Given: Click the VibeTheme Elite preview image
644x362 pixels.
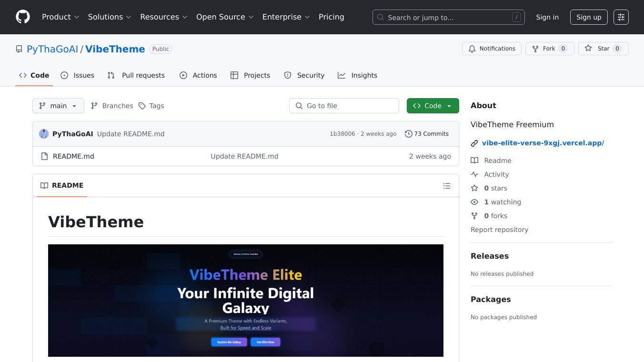Looking at the screenshot, I should click(246, 300).
